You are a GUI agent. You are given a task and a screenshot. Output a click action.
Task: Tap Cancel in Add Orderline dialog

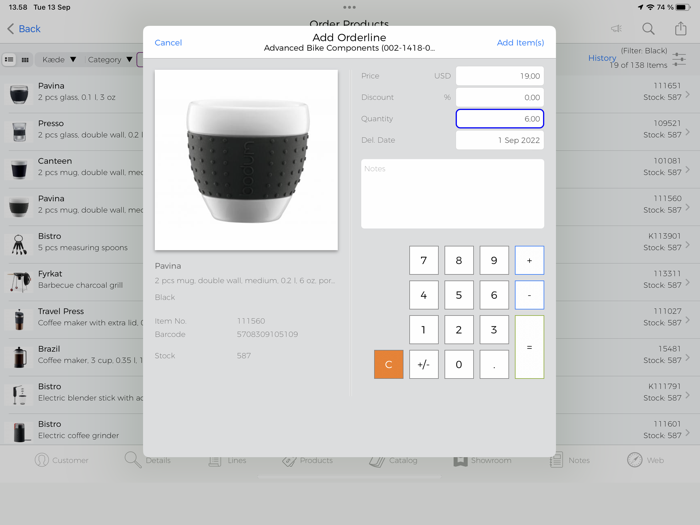click(168, 42)
